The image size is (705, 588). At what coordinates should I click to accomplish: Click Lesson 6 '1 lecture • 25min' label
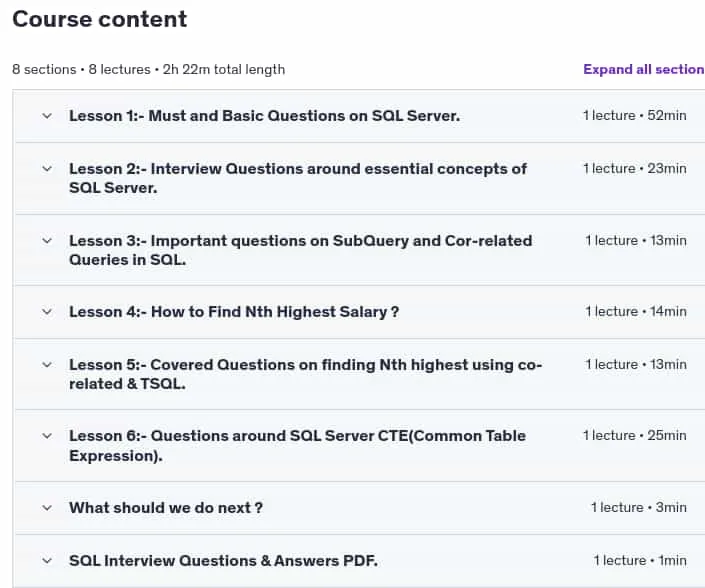[x=635, y=436]
